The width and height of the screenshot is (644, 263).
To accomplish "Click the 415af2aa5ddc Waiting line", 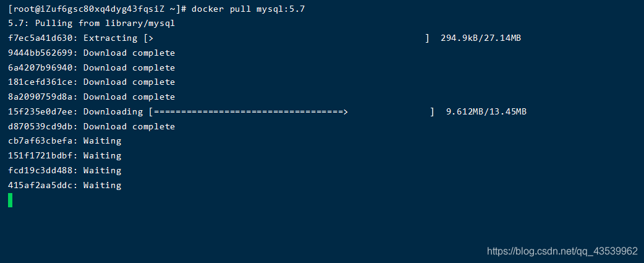I will coord(64,185).
